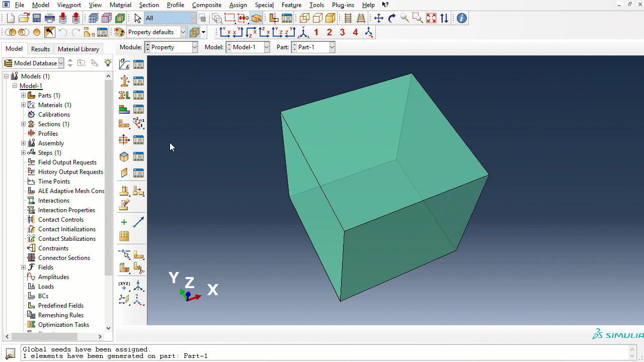The height and width of the screenshot is (362, 644).
Task: Toggle perspective off with parallel ladder icon
Action: coord(348,18)
